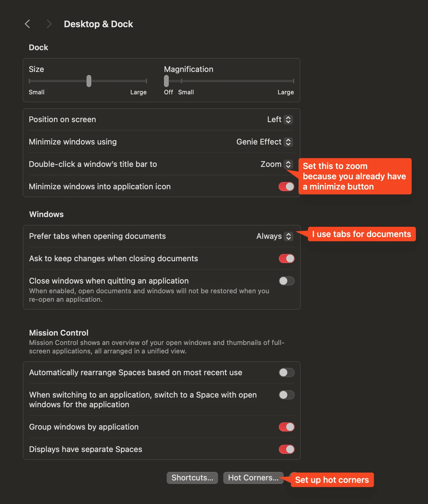Screen dimensions: 428x504
Task: Turn off Displays have separate Spaces
Action: [286, 450]
